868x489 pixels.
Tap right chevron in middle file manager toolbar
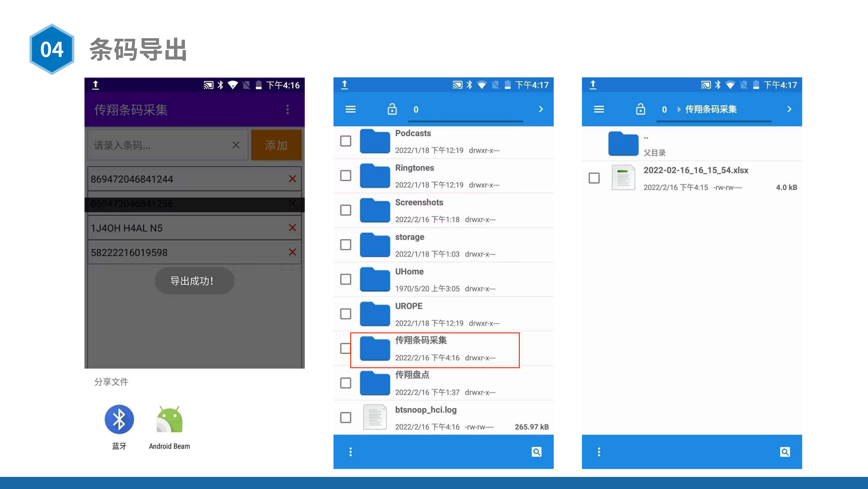pyautogui.click(x=541, y=109)
